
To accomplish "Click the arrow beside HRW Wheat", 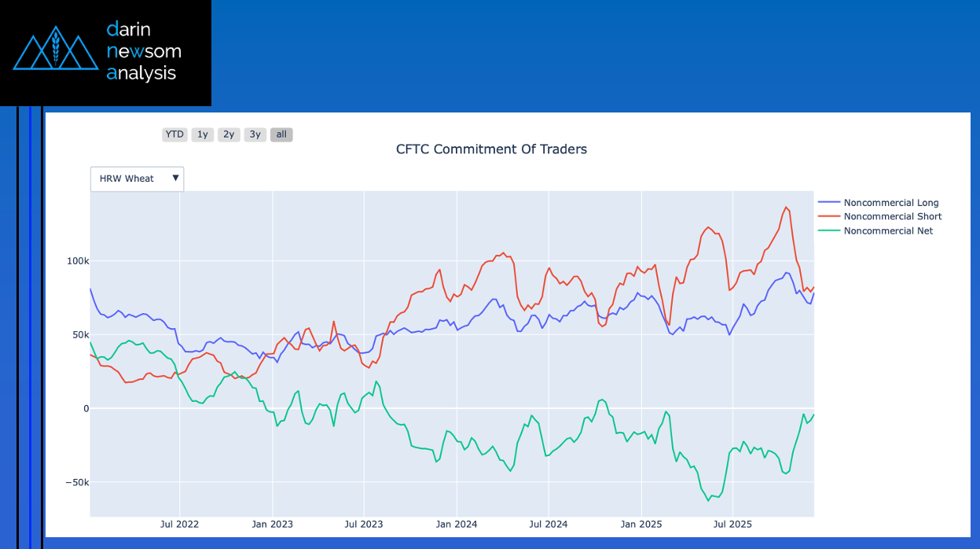I will (x=176, y=179).
